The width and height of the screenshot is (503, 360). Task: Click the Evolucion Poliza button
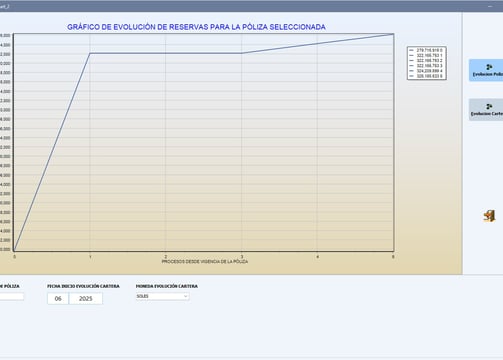[486, 70]
